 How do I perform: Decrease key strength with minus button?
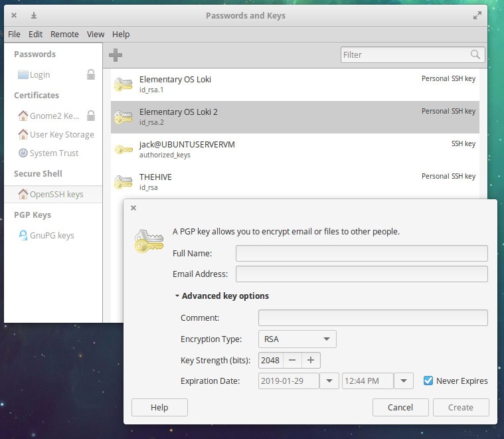click(292, 361)
